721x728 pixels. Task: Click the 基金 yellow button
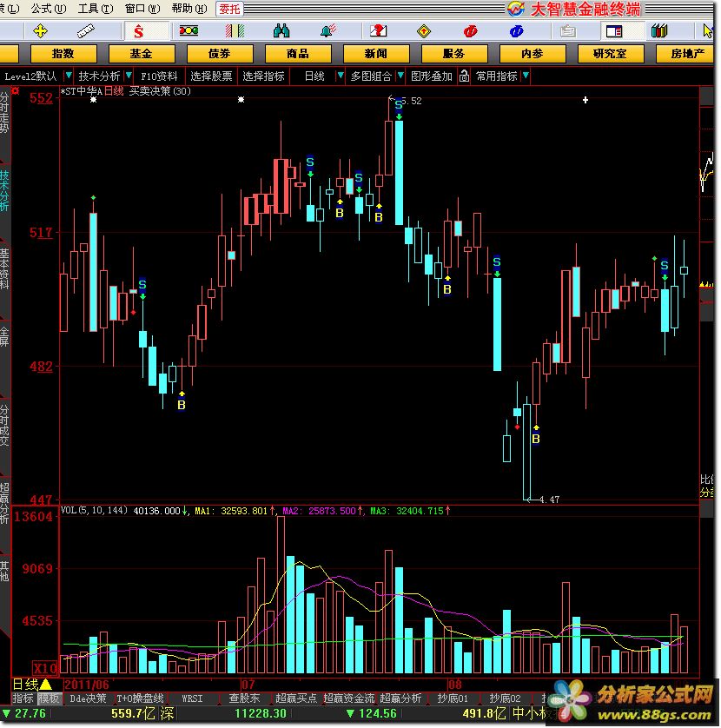(x=141, y=54)
